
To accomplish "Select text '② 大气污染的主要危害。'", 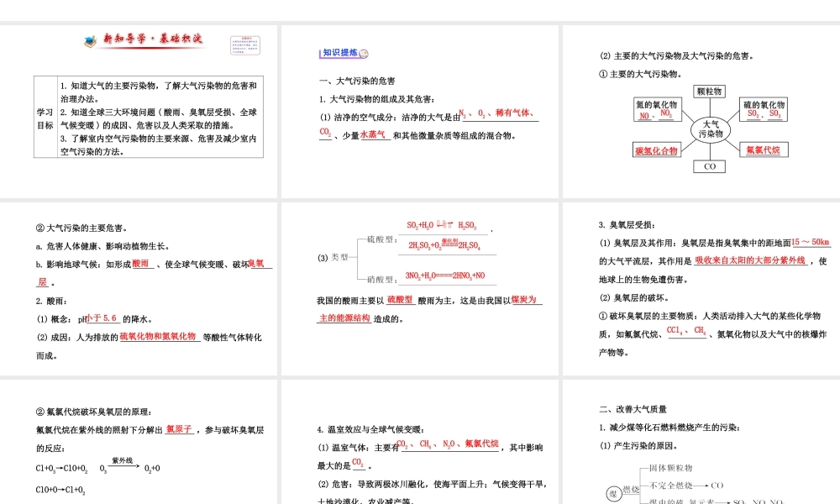I will (81, 228).
